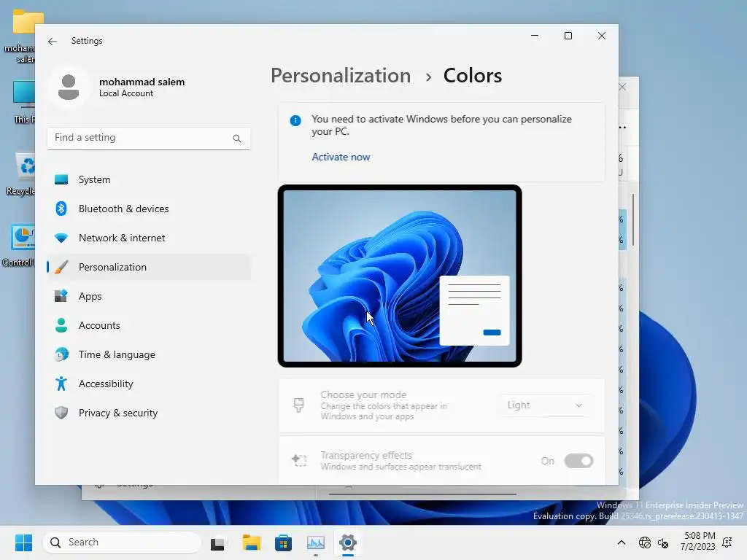Image resolution: width=747 pixels, height=560 pixels.
Task: Open the Windows Start menu
Action: pos(23,542)
